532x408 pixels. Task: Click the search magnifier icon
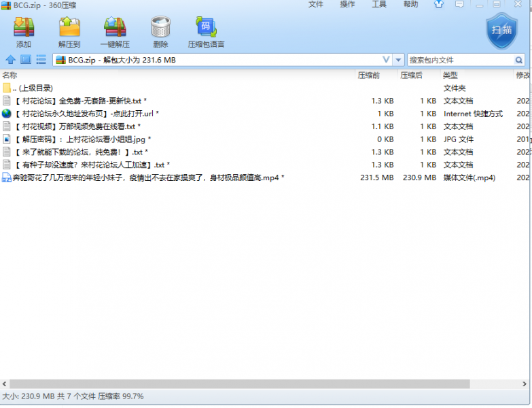pyautogui.click(x=520, y=60)
